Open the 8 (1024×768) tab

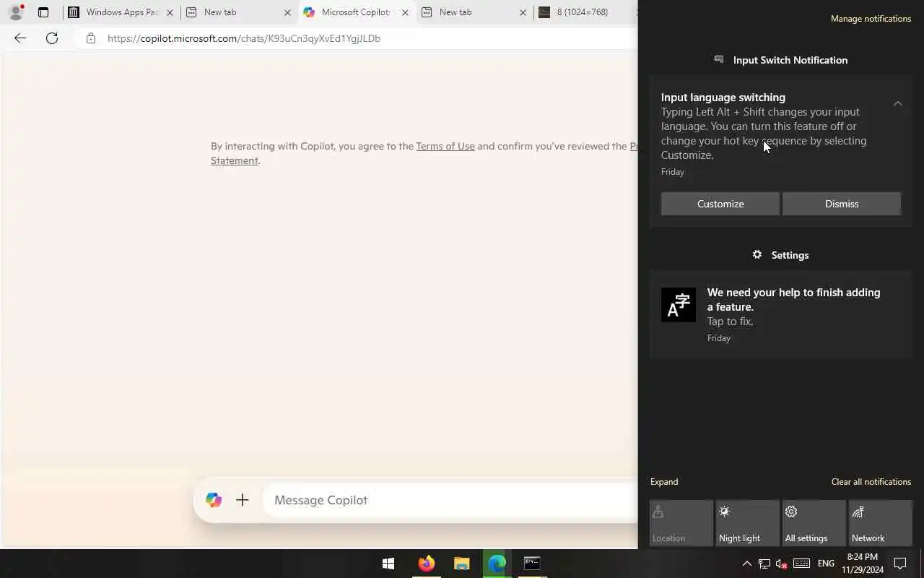tap(585, 12)
